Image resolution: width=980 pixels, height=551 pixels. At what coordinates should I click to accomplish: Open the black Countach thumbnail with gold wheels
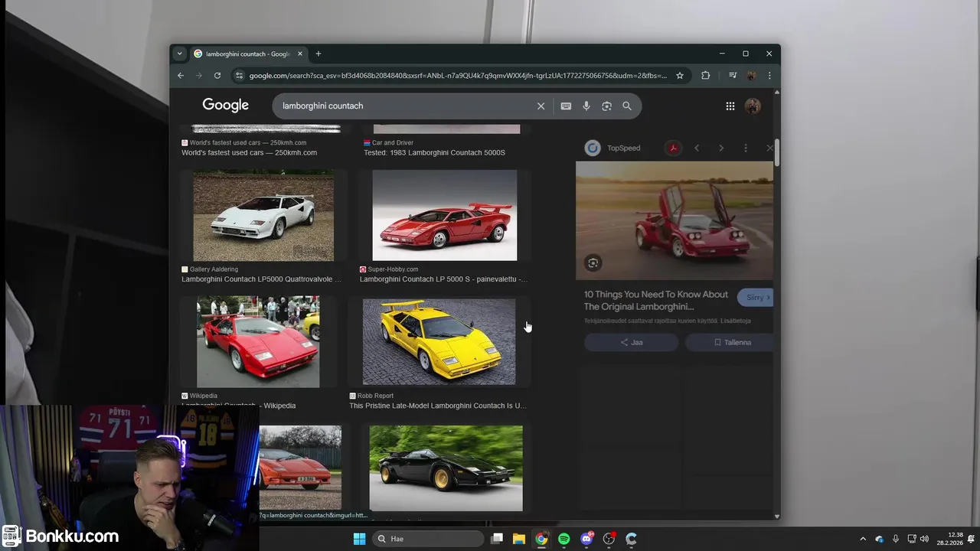tap(446, 468)
